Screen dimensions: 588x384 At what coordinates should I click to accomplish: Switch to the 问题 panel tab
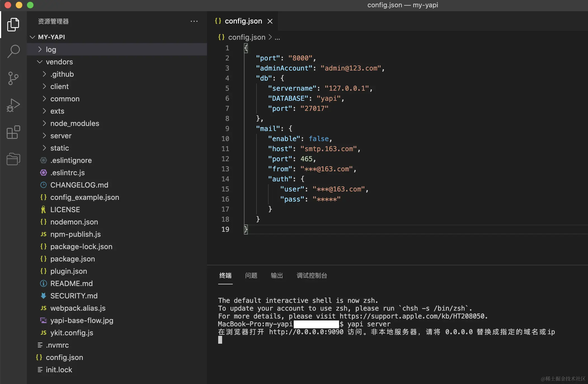(251, 275)
